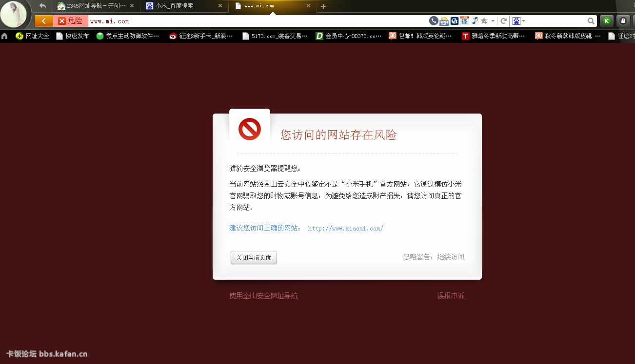This screenshot has width=635, height=364.
Task: Open the music player toolbar icon
Action: point(475,21)
